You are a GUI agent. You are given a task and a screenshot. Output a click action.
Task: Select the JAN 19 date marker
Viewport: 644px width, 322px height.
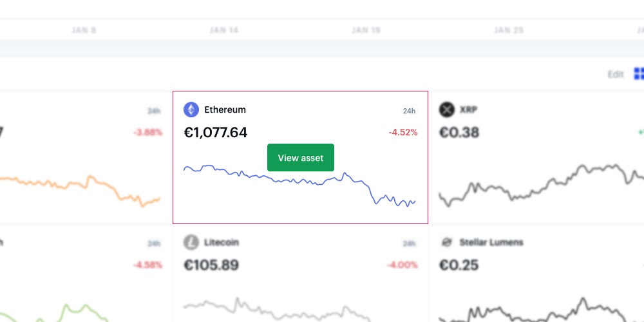[x=366, y=30]
